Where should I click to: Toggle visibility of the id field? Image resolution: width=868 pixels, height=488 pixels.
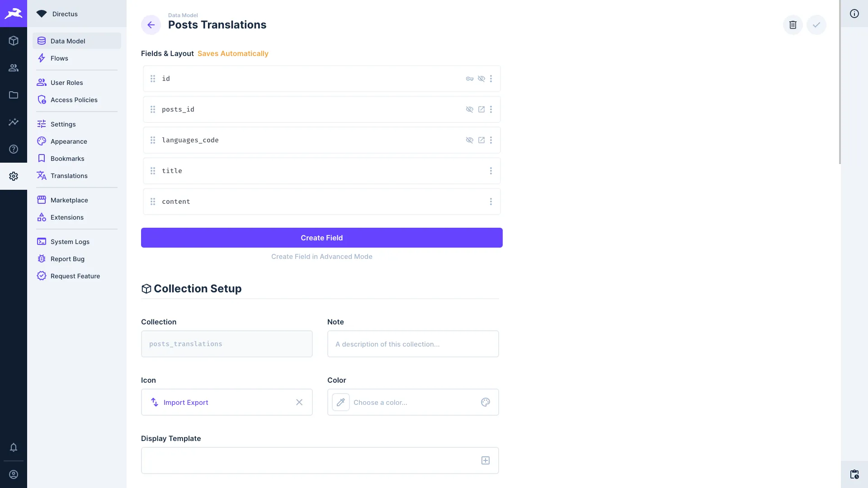[481, 78]
